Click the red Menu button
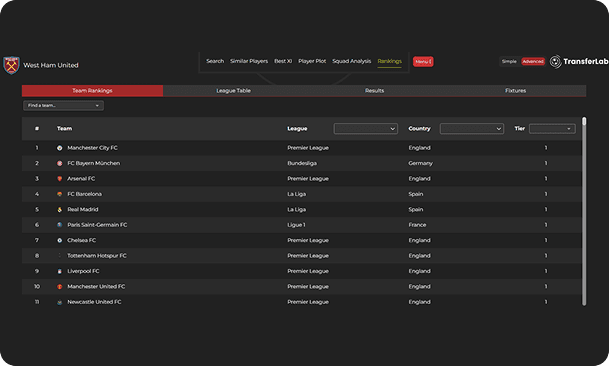Screen dimensions: 609x366 click(x=423, y=61)
